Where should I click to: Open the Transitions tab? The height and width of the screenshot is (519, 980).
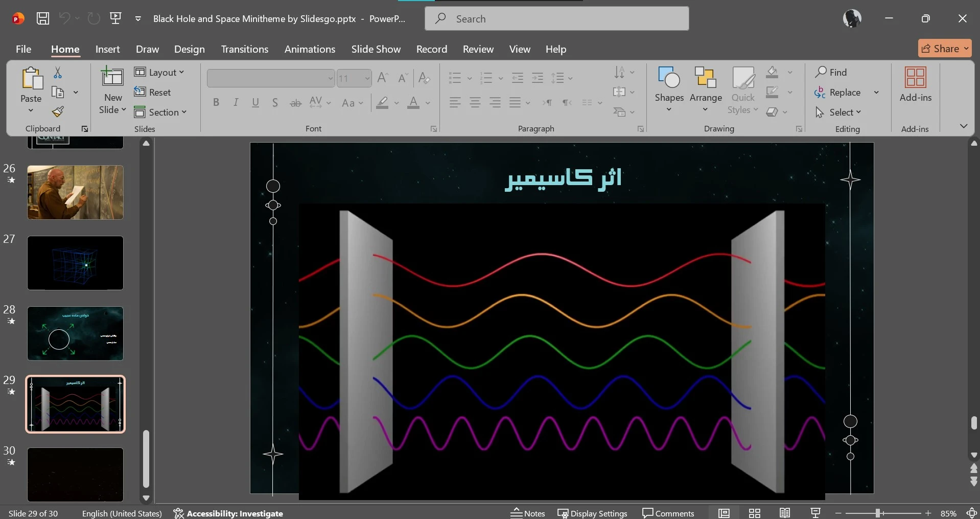pyautogui.click(x=244, y=49)
